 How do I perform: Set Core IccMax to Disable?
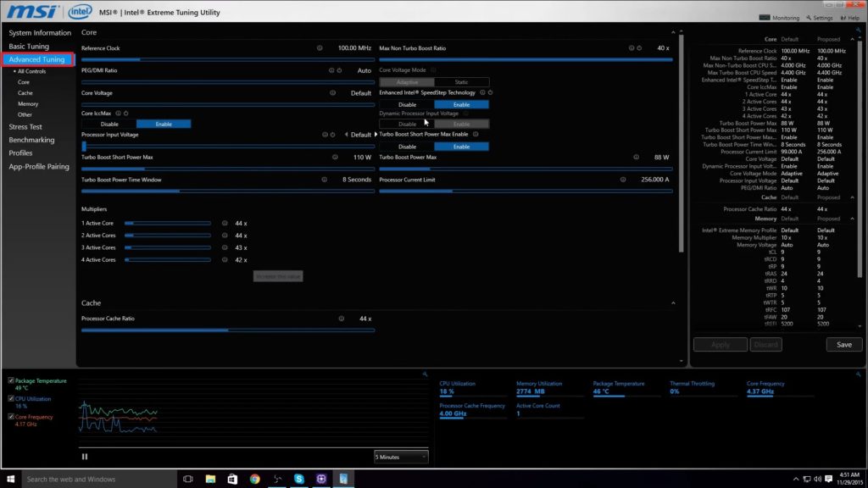pos(109,125)
